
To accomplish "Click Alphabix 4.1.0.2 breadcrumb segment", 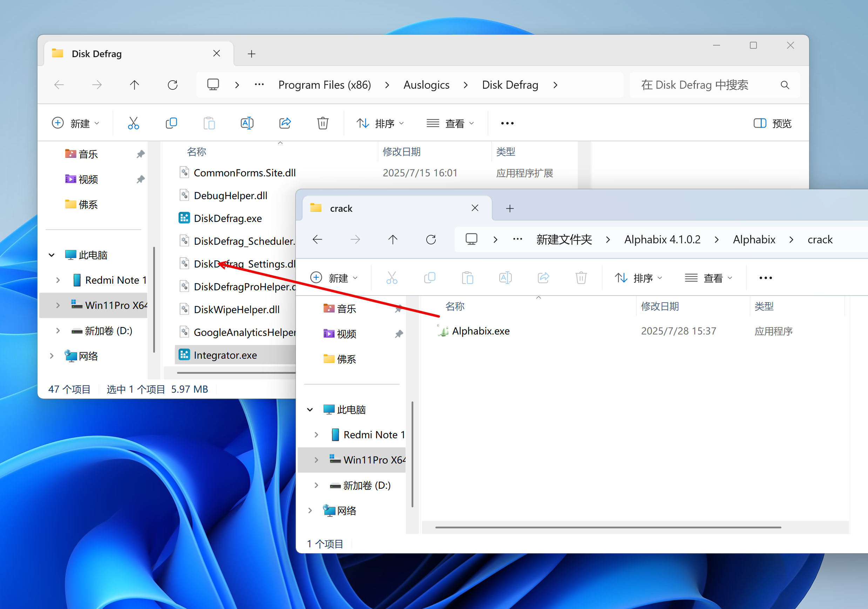I will pos(662,239).
